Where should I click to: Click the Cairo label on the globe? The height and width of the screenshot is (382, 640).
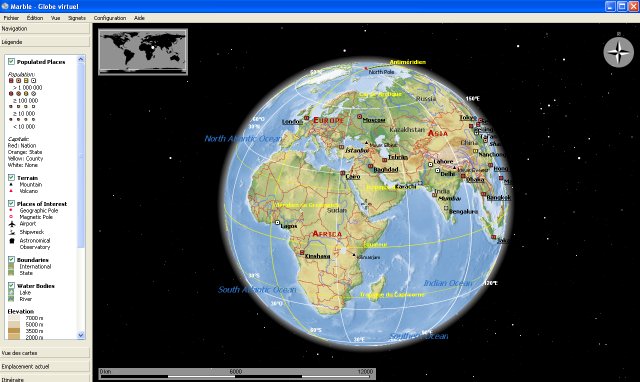point(353,176)
